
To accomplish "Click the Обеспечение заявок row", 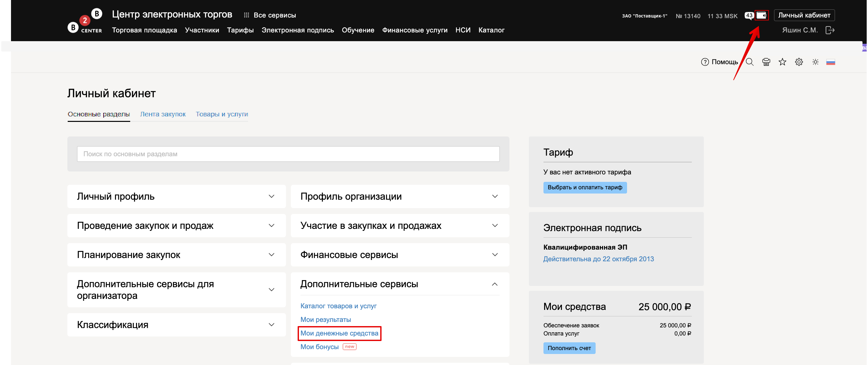I will tap(617, 325).
